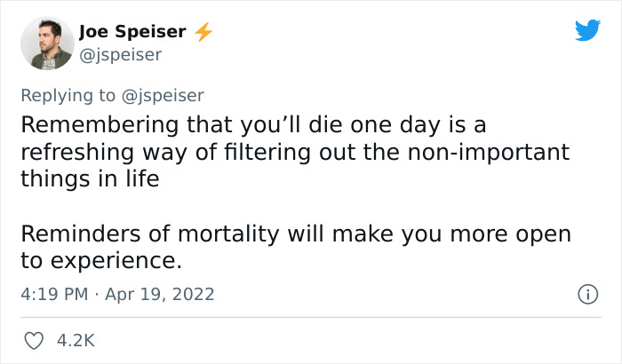This screenshot has width=622, height=364.
Task: Open the tweet info circle icon
Action: click(586, 294)
